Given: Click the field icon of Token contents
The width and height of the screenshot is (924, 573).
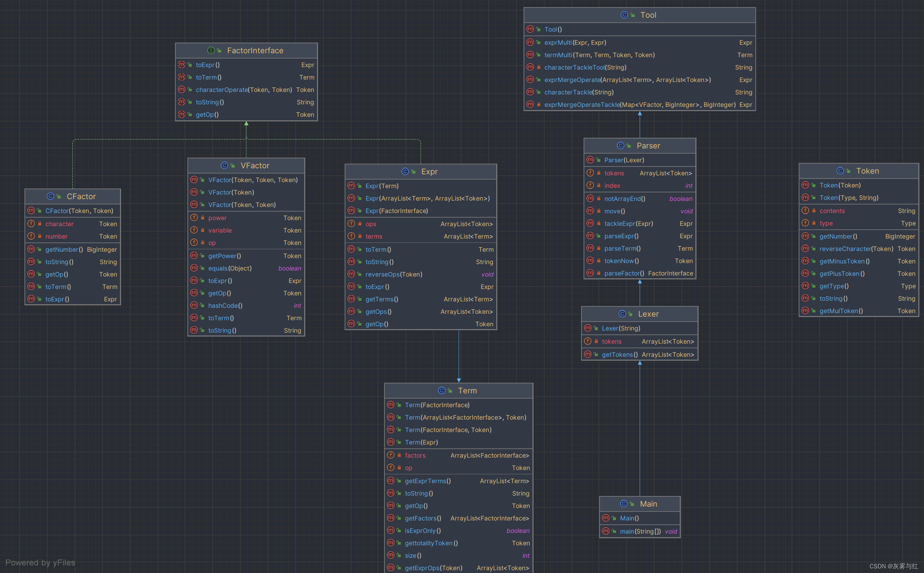Looking at the screenshot, I should point(805,210).
